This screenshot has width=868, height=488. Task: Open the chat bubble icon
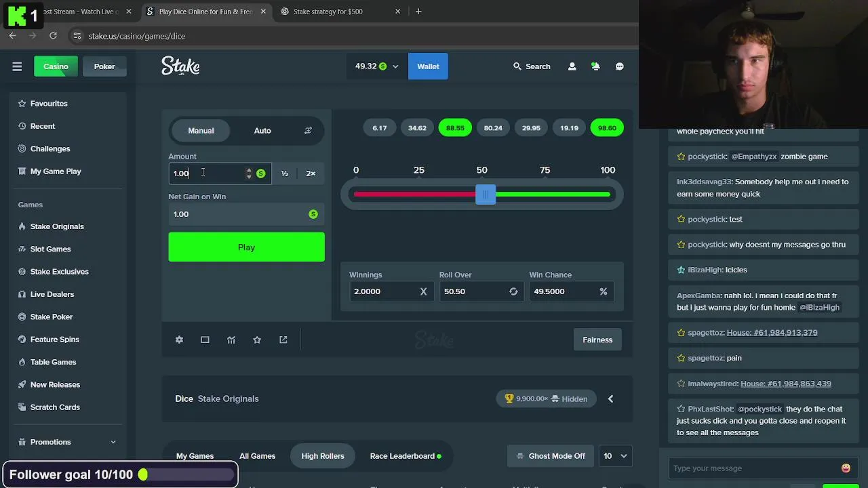tap(619, 66)
